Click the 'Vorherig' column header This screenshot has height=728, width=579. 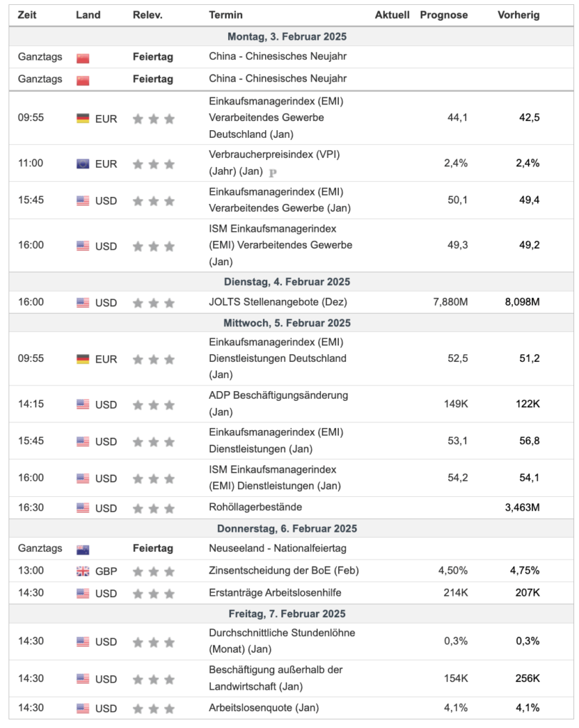[518, 15]
